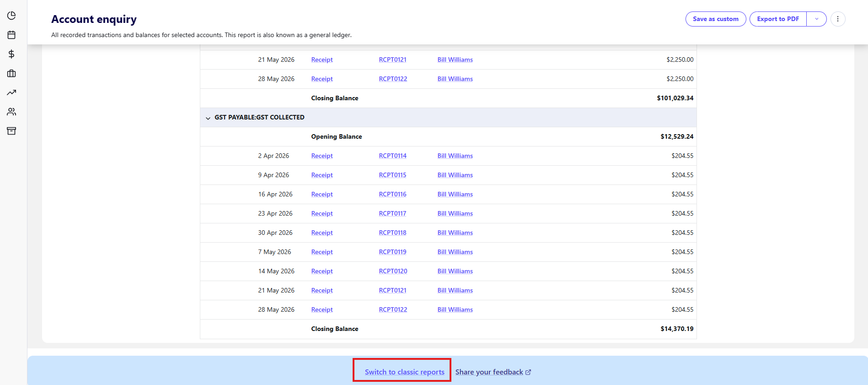This screenshot has width=868, height=385.
Task: Open RCPT0118 reference link
Action: tap(392, 233)
